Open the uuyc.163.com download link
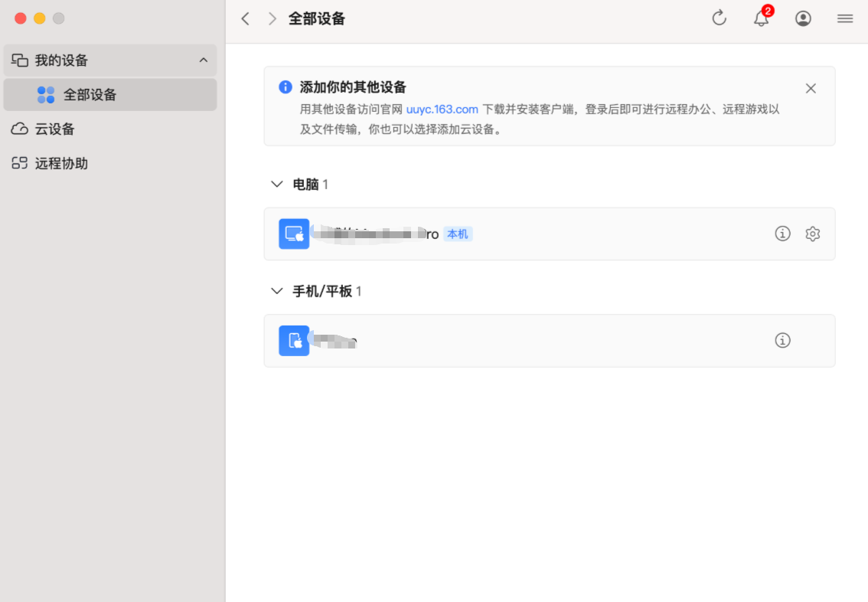Viewport: 868px width, 602px height. (x=444, y=109)
